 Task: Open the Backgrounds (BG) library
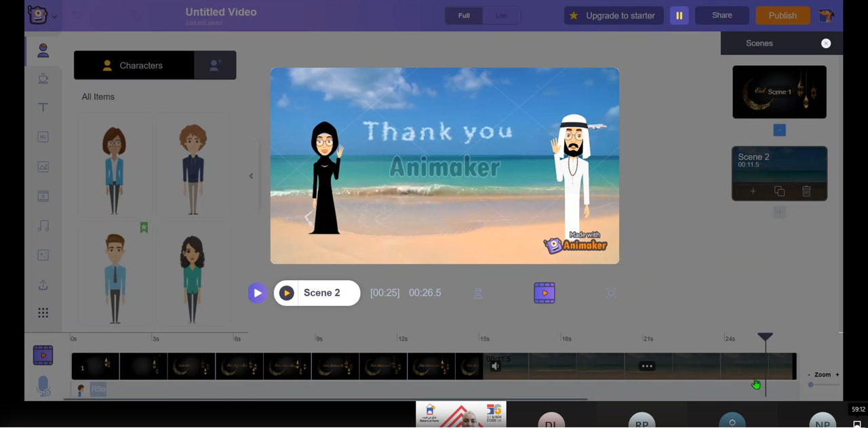click(x=43, y=137)
